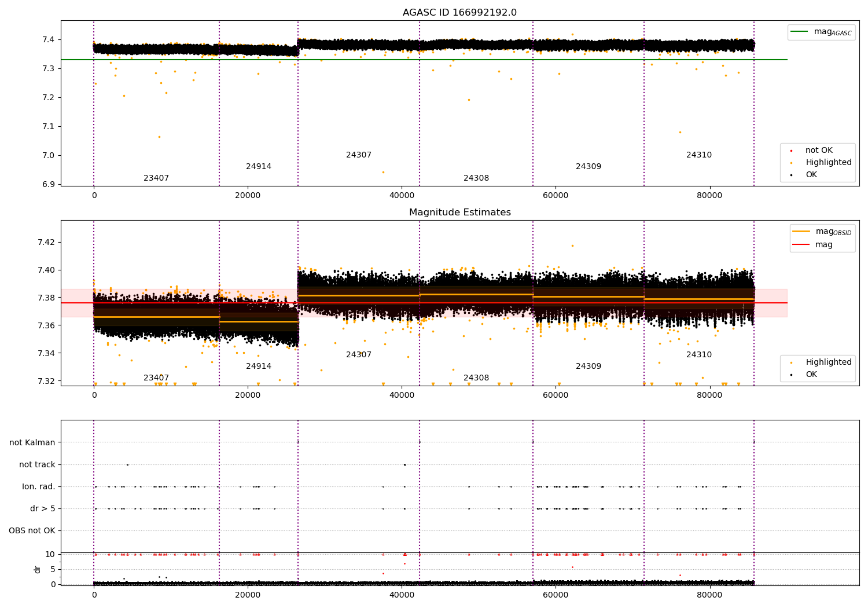Screen dimensions: 868x608
Task: Click the 7.34 y-axis tick label
Action: (x=45, y=353)
